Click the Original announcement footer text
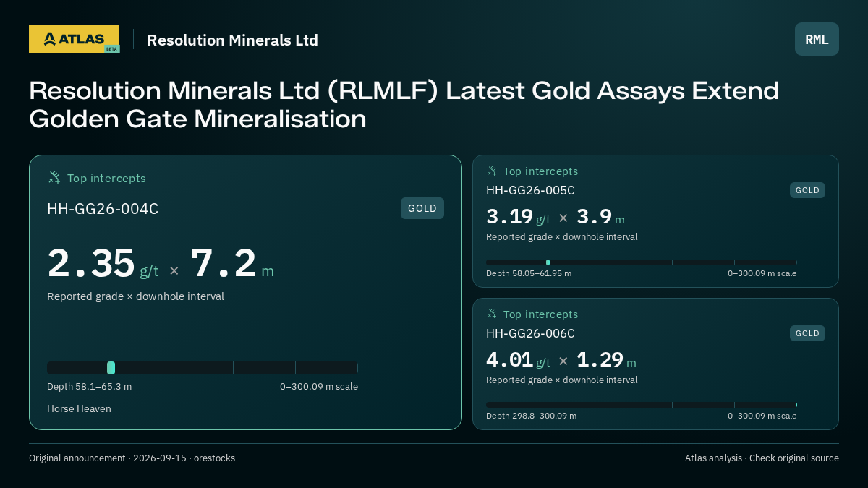The image size is (868, 488). (132, 458)
